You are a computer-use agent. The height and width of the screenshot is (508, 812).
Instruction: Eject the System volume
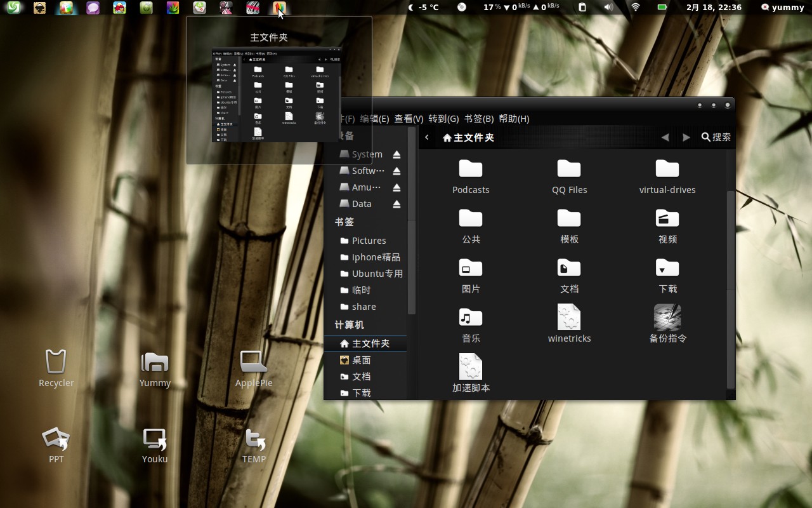pos(396,154)
